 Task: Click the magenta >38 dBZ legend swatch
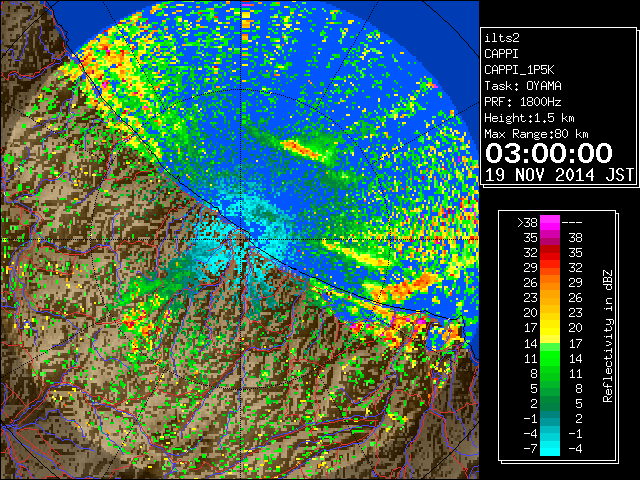pyautogui.click(x=549, y=222)
